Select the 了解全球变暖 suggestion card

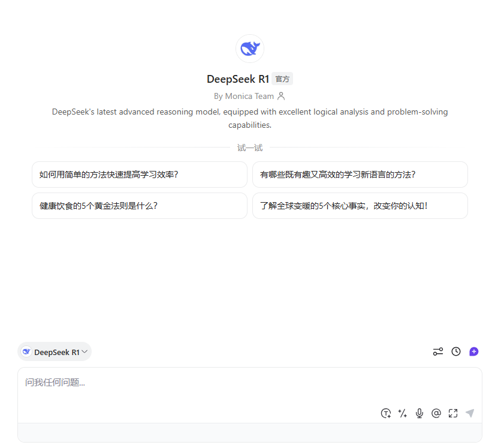360,206
